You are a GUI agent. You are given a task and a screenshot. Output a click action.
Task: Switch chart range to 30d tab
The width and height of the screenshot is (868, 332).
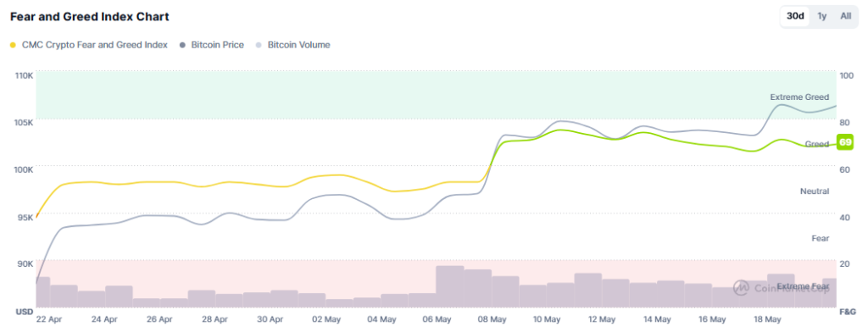pos(795,16)
